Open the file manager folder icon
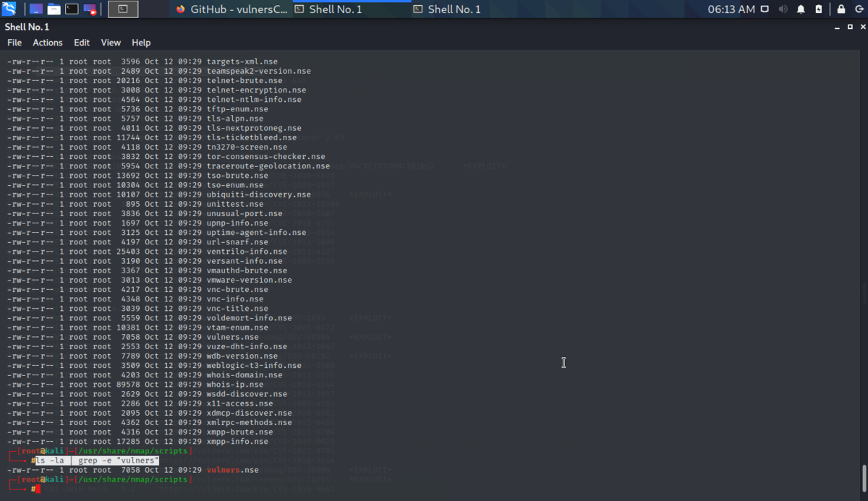Image resolution: width=868 pixels, height=501 pixels. [54, 9]
